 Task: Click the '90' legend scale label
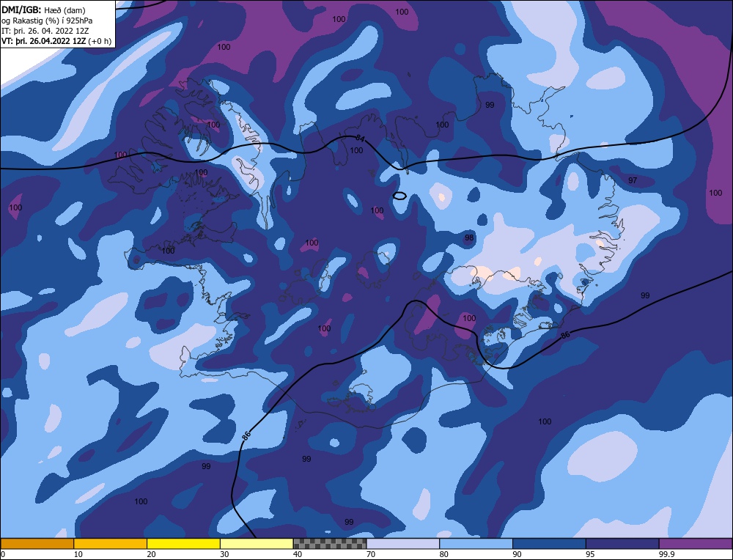pos(517,554)
